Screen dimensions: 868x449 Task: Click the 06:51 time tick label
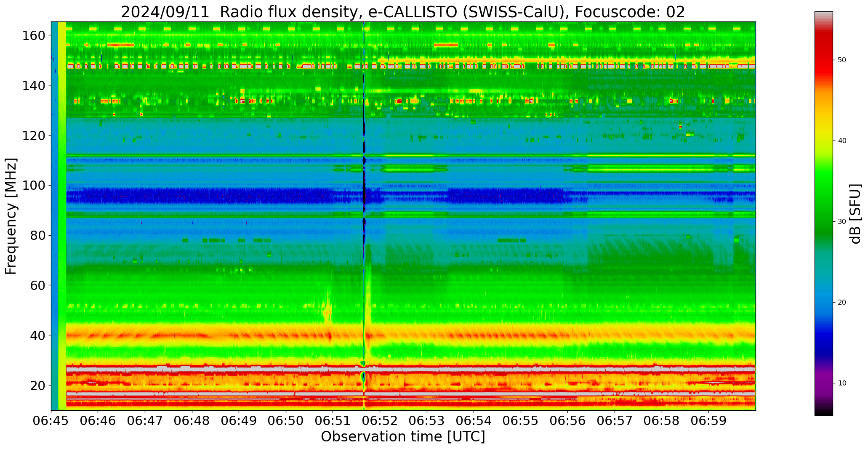[x=333, y=420]
